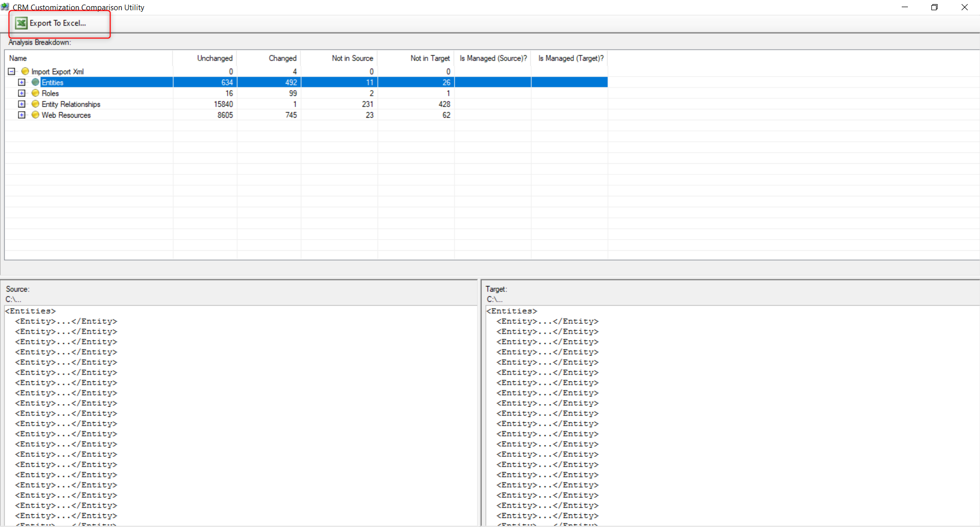Click the Changed column header
980x527 pixels.
269,58
